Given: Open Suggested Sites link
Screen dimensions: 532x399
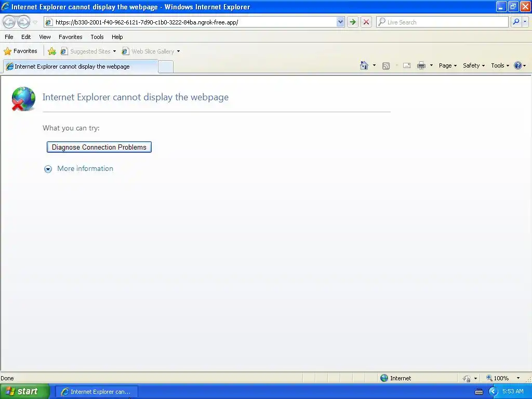Looking at the screenshot, I should pos(88,51).
